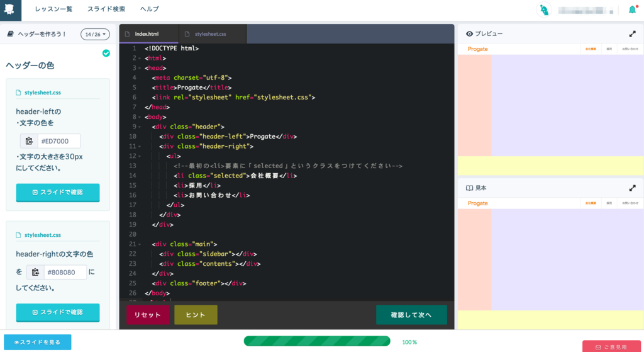
Task: Click file icon of second stylesheet.css card
Action: [x=18, y=236]
